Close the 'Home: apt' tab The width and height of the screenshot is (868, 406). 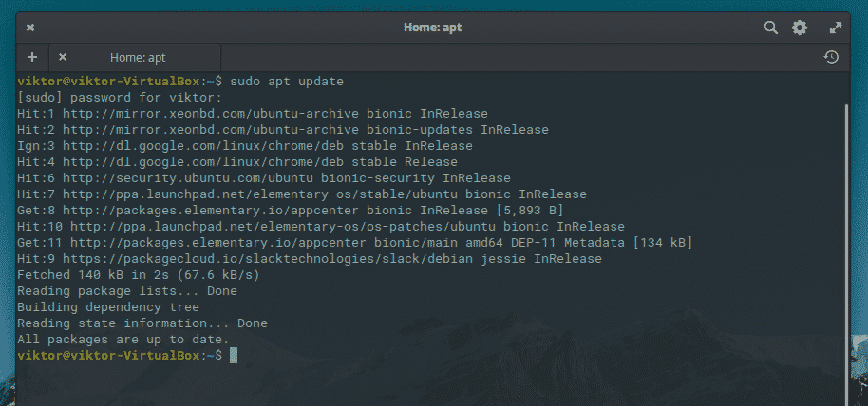[63, 57]
